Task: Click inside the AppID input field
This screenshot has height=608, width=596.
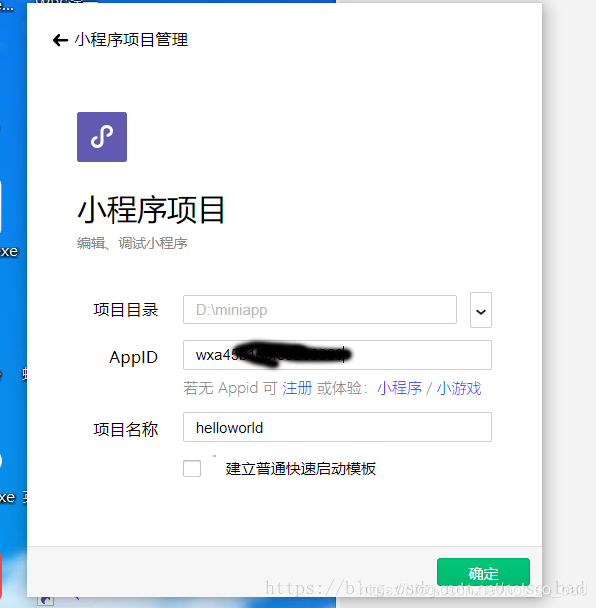Action: coord(337,355)
